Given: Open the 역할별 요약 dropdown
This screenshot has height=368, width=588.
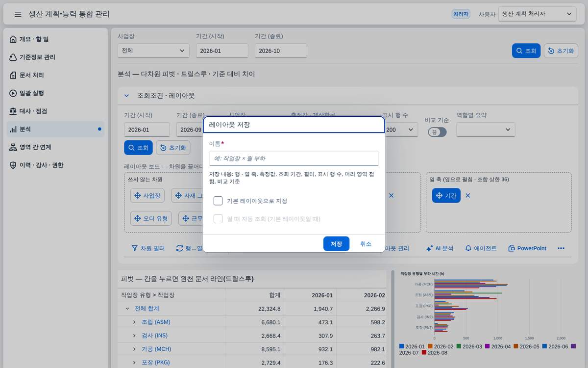Looking at the screenshot, I should click(x=486, y=130).
